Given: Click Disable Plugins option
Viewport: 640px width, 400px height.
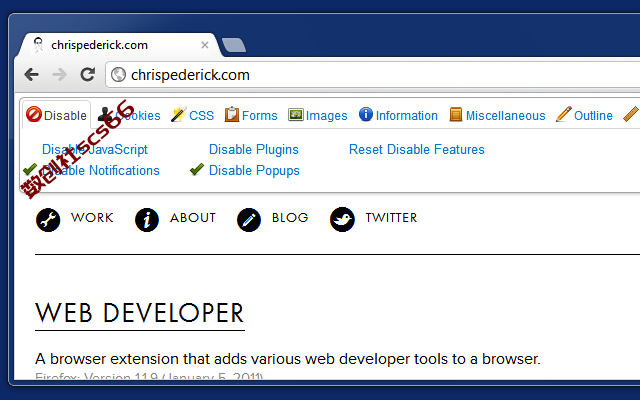Looking at the screenshot, I should (253, 150).
